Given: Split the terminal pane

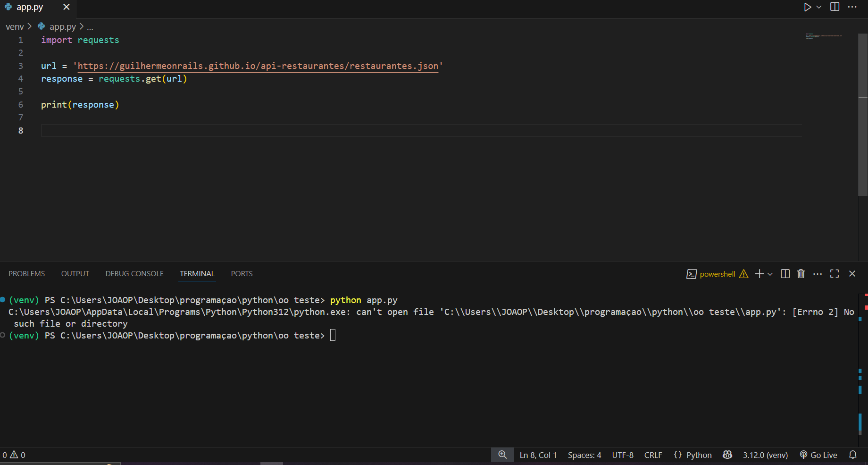Looking at the screenshot, I should (785, 274).
